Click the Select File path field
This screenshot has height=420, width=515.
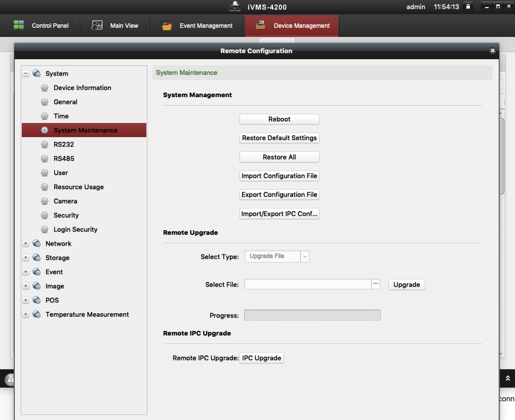[x=308, y=284]
